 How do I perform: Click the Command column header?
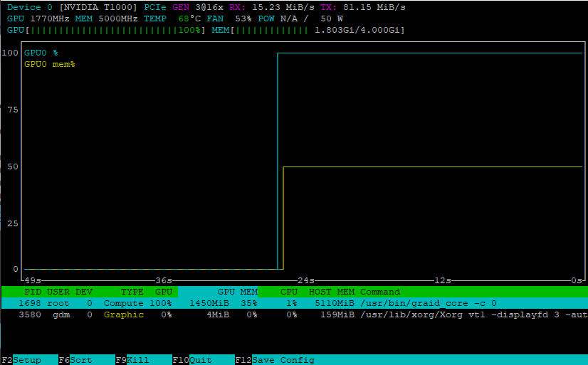(380, 292)
